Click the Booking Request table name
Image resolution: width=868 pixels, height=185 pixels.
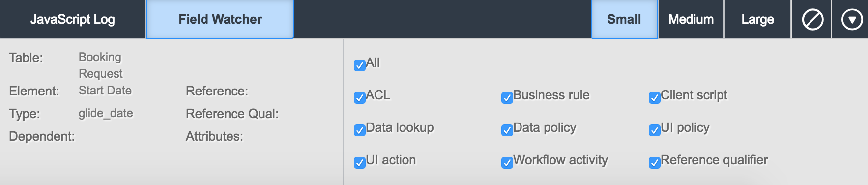[x=101, y=65]
